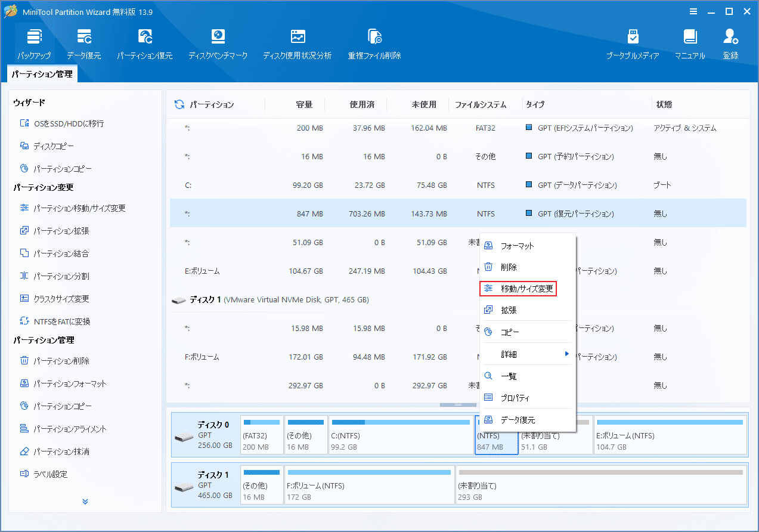This screenshot has height=532, width=759.
Task: Select ディスク 0 in the disk map
Action: [206, 435]
